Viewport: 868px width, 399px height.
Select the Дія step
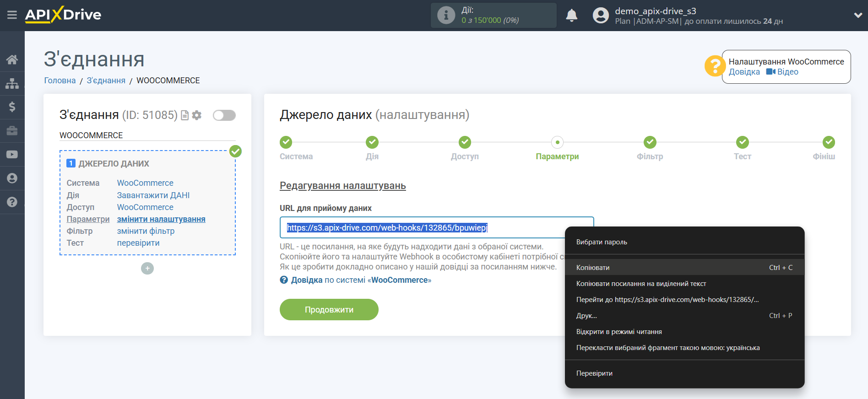372,142
